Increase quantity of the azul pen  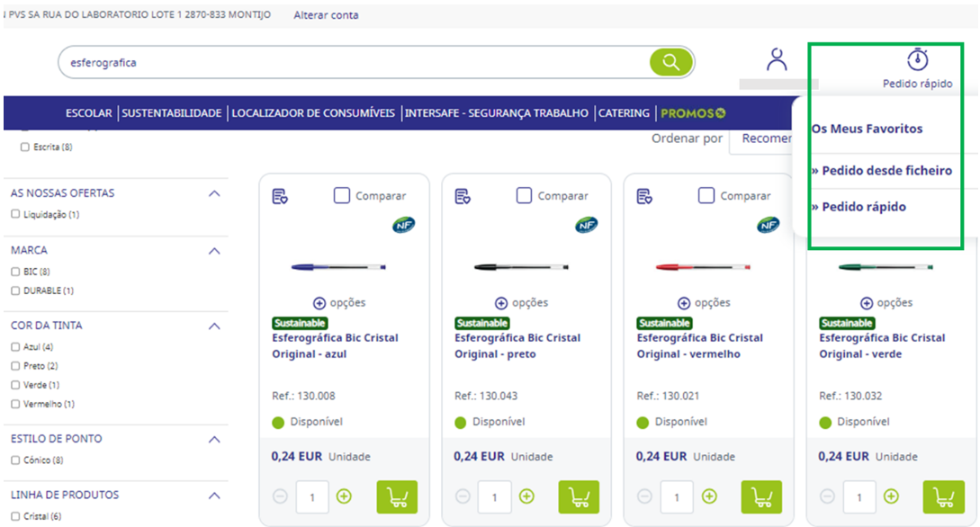(x=344, y=496)
